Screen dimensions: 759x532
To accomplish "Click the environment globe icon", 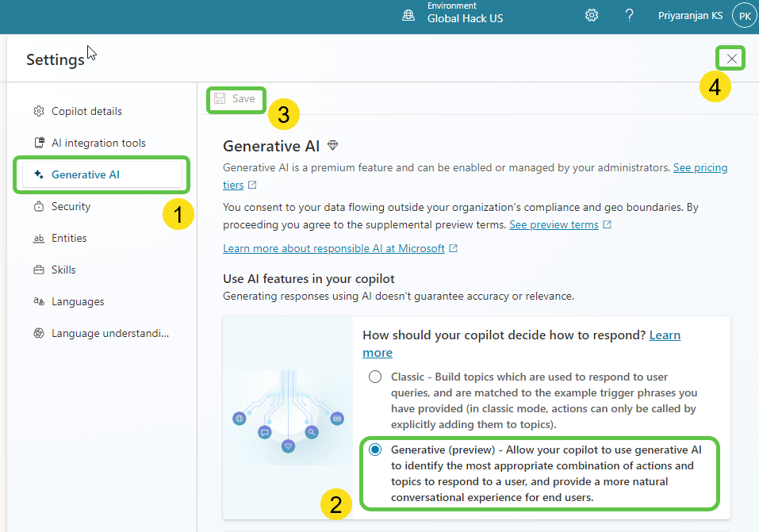I will click(x=408, y=15).
